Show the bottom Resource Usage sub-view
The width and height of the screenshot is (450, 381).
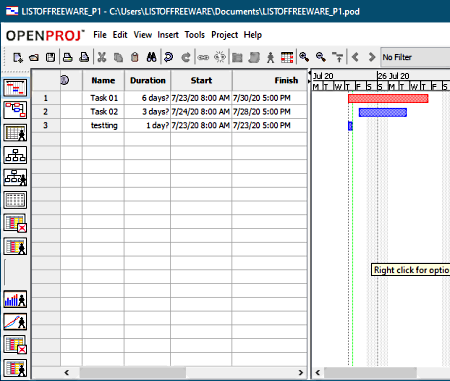click(x=15, y=368)
